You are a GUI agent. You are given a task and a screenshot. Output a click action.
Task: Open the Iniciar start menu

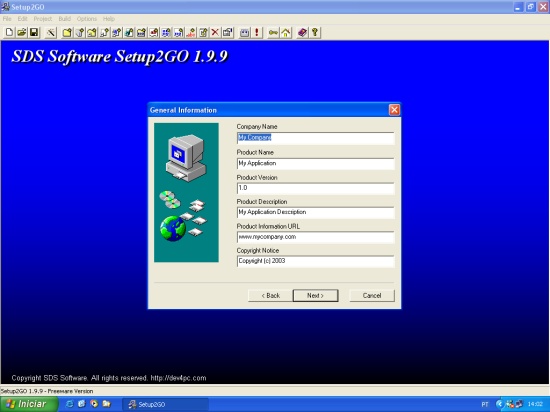[29, 404]
